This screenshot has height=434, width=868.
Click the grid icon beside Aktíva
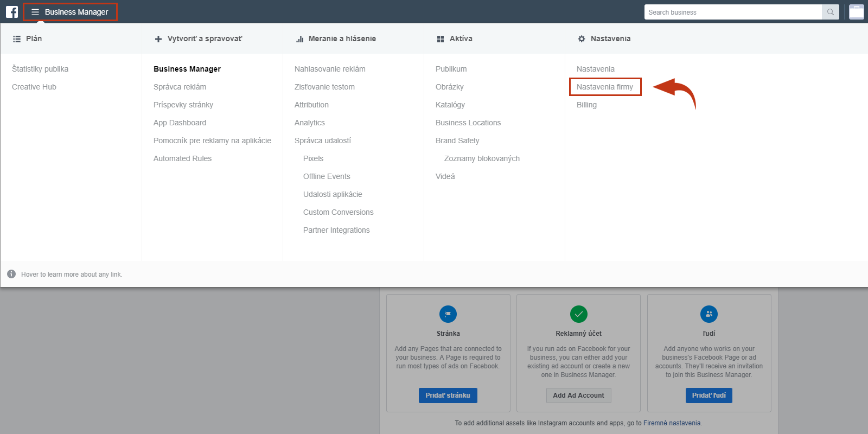pos(441,39)
